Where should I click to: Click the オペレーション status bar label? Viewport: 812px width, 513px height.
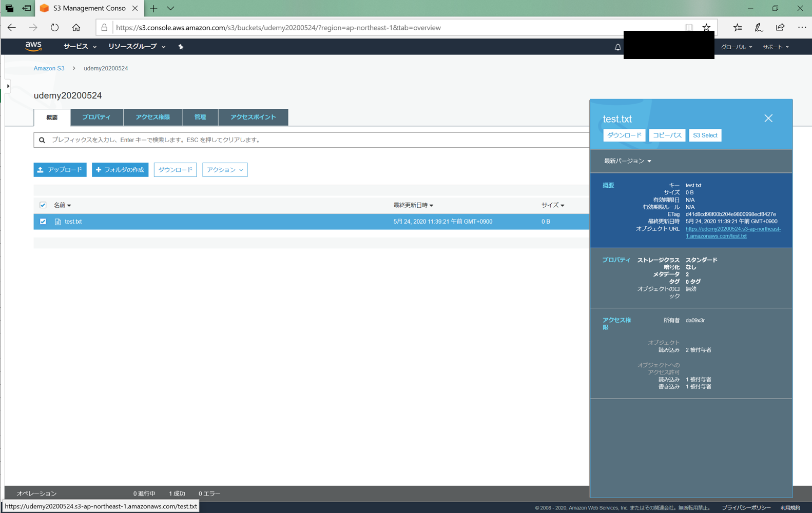click(x=37, y=494)
